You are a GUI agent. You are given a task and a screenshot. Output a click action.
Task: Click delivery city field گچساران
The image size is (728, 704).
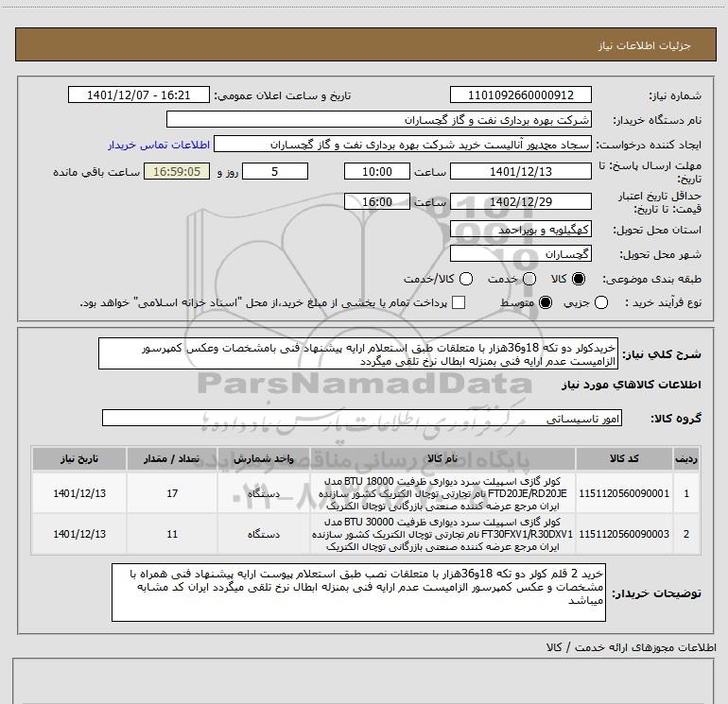click(520, 253)
